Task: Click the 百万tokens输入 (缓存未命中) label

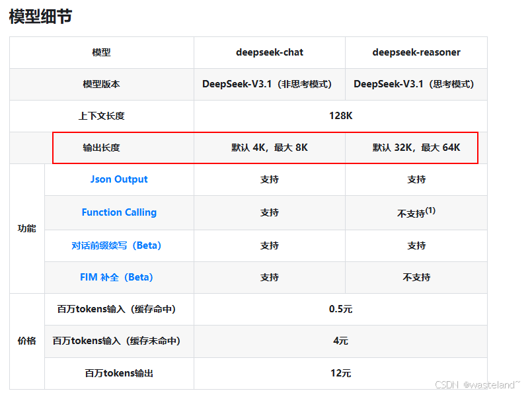Action: (x=116, y=341)
